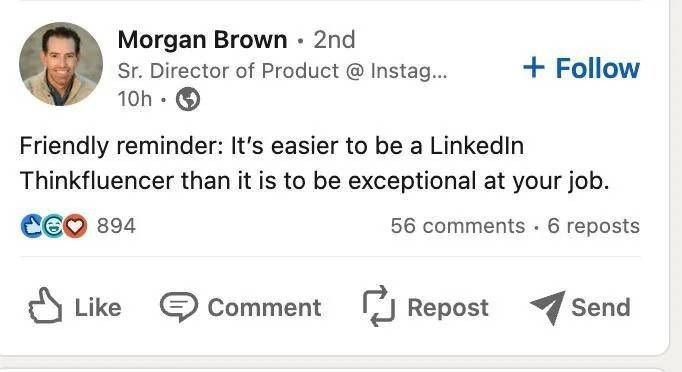
Task: Click the Like button label
Action: (98, 308)
